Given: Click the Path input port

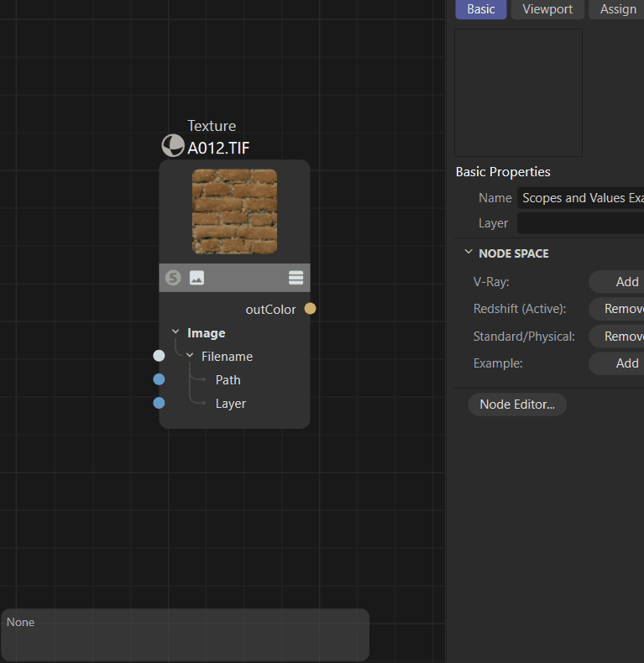Looking at the screenshot, I should click(x=159, y=379).
